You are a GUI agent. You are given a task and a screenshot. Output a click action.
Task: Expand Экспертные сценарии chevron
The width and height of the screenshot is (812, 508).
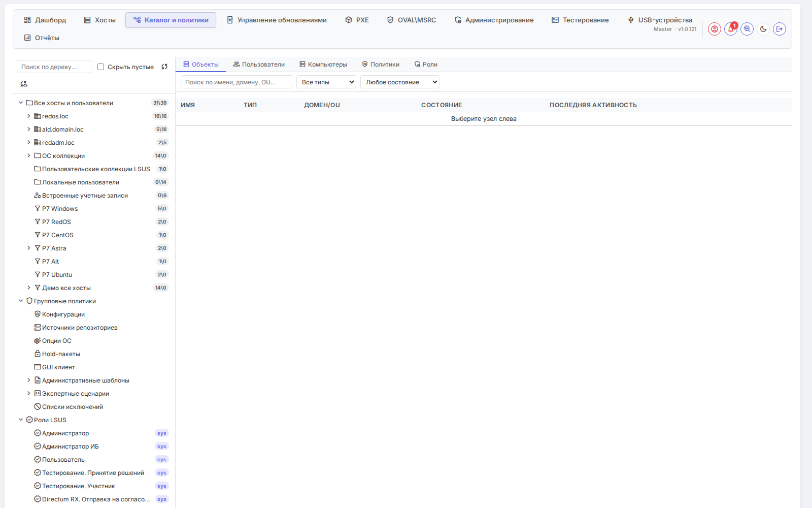point(29,393)
